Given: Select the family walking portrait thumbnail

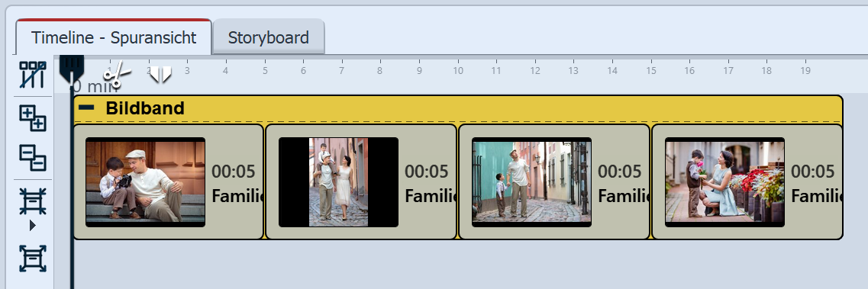Looking at the screenshot, I should pyautogui.click(x=338, y=182).
